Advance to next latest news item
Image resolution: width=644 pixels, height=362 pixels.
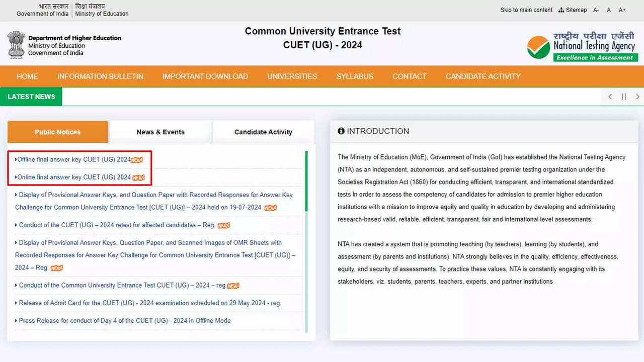coord(637,97)
